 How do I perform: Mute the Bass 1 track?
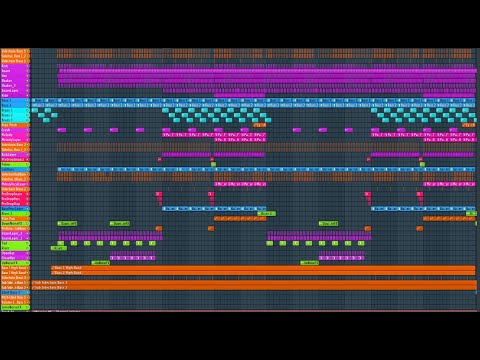pyautogui.click(x=28, y=100)
